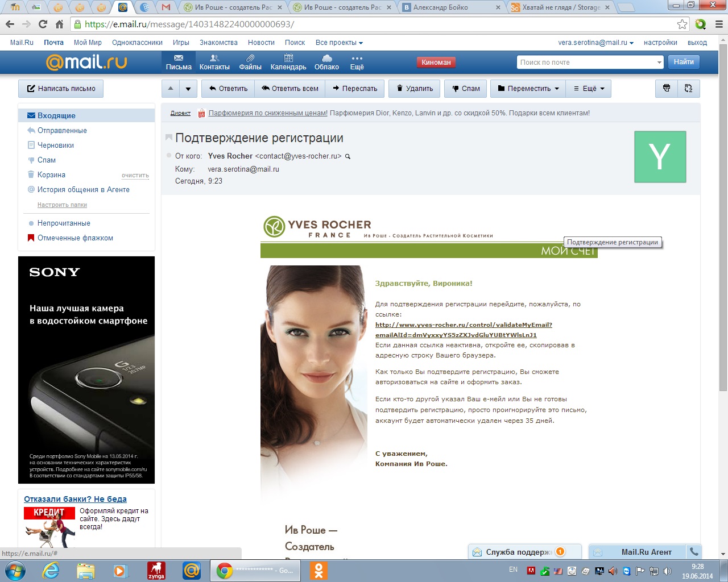728x582 pixels.
Task: Open Облако cloud storage icon
Action: coord(326,63)
